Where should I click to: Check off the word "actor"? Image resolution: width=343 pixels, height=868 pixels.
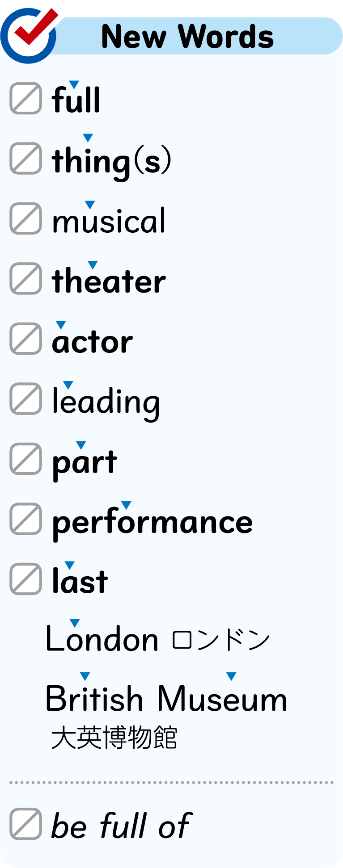26,339
